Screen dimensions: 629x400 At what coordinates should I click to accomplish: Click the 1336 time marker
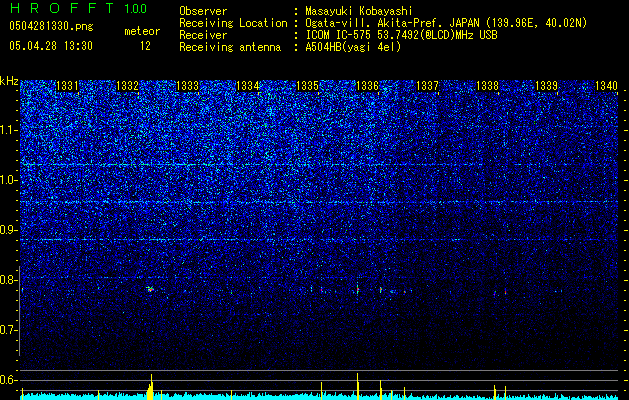[x=367, y=86]
